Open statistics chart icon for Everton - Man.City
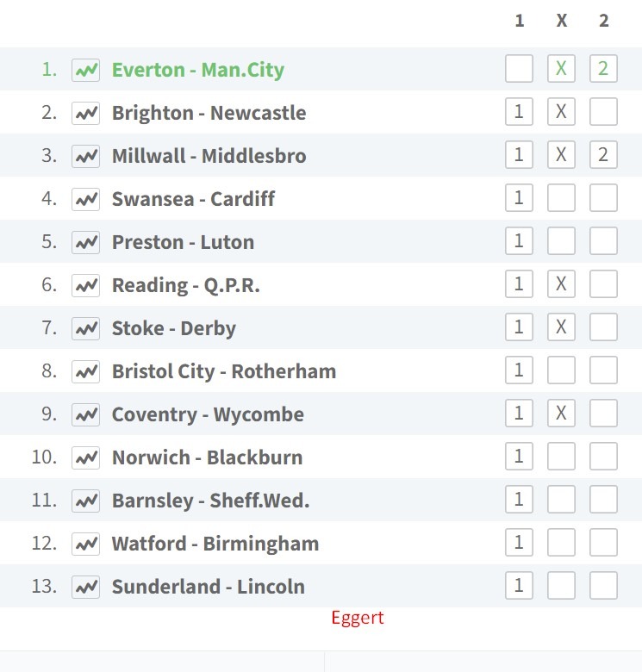Screen dimensions: 642x672 pos(85,70)
